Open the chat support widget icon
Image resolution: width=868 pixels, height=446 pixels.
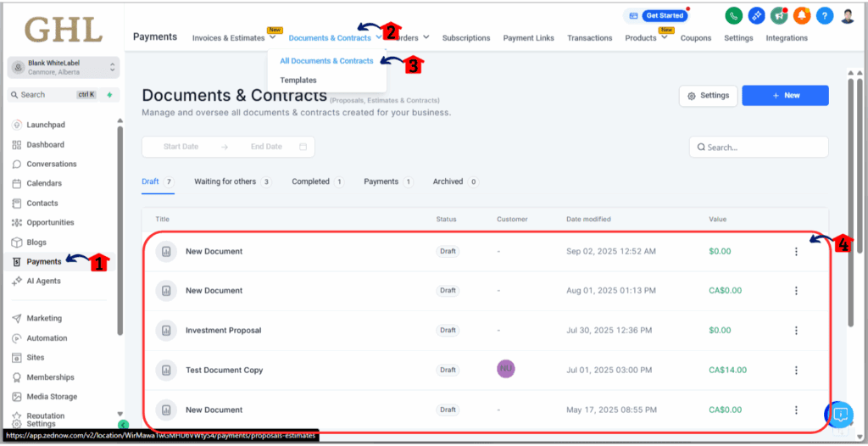coord(839,415)
